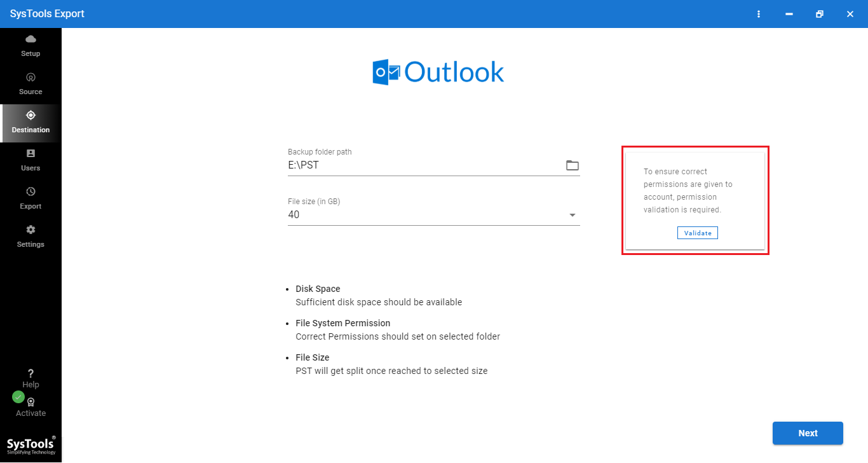Viewport: 868px width, 463px height.
Task: Open the three-dot menu in title bar
Action: pos(759,14)
